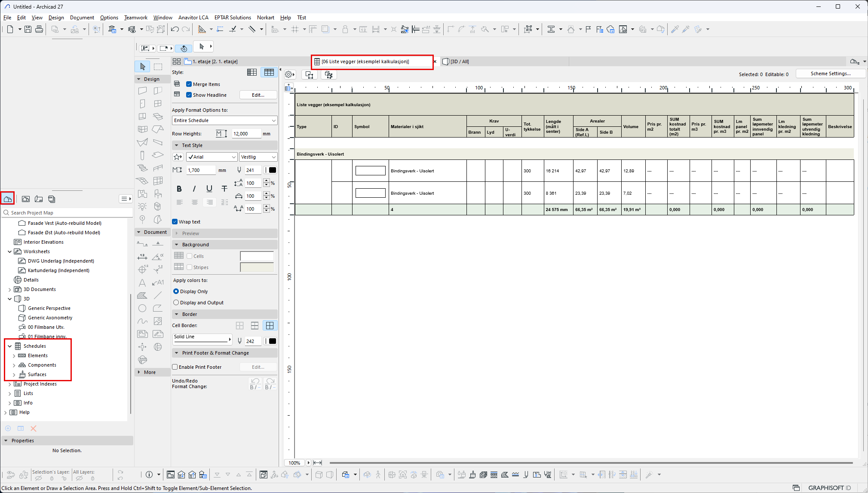Open the Arial font dropdown
This screenshot has width=868, height=493.
[x=212, y=157]
